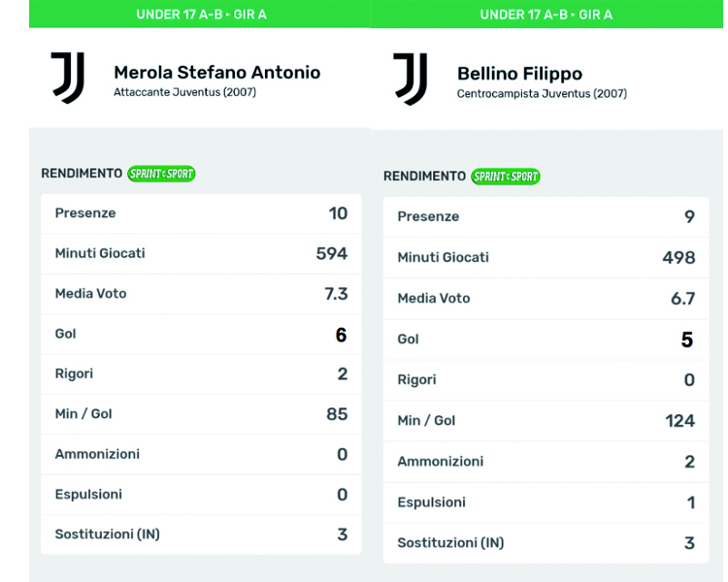Click the Sprint e Sport badge in Bellino's card

tap(505, 177)
